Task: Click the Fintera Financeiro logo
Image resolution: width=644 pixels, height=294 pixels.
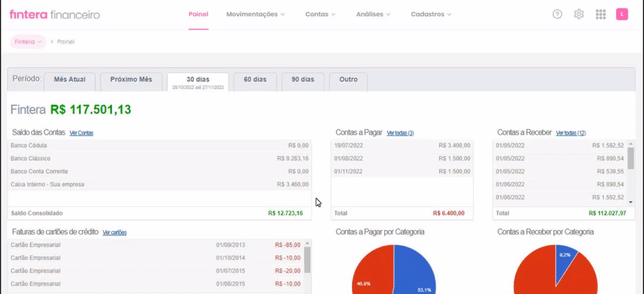Action: click(x=55, y=15)
